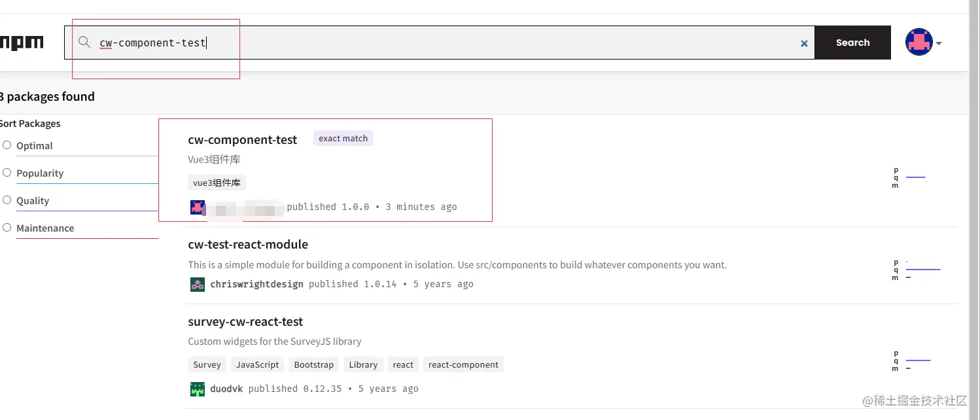Click PQM score chart for cw-test-react-module
The image size is (980, 420).
[x=916, y=270]
